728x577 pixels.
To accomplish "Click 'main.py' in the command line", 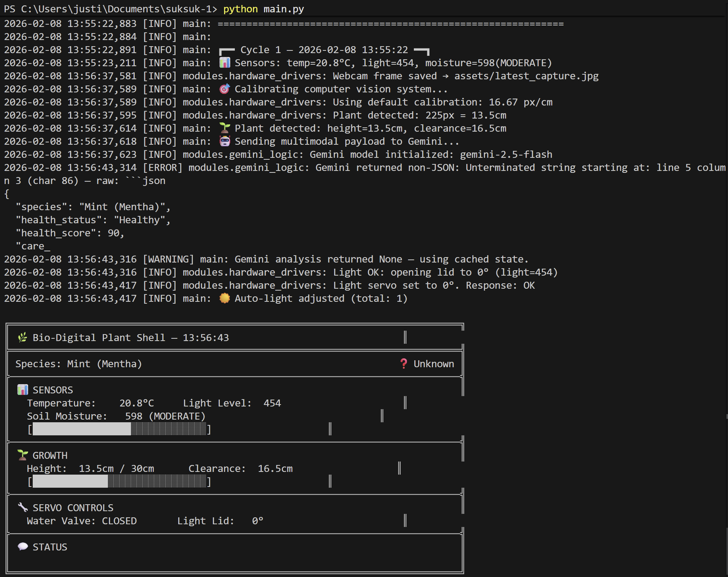I will click(284, 9).
